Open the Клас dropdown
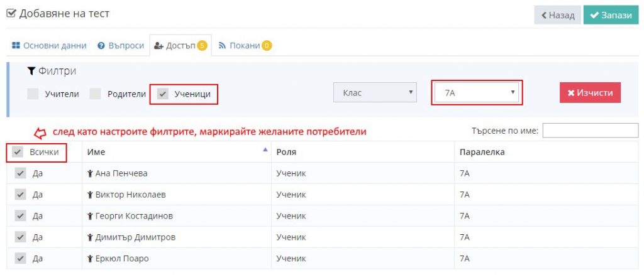Image resolution: width=644 pixels, height=275 pixels. click(x=375, y=93)
